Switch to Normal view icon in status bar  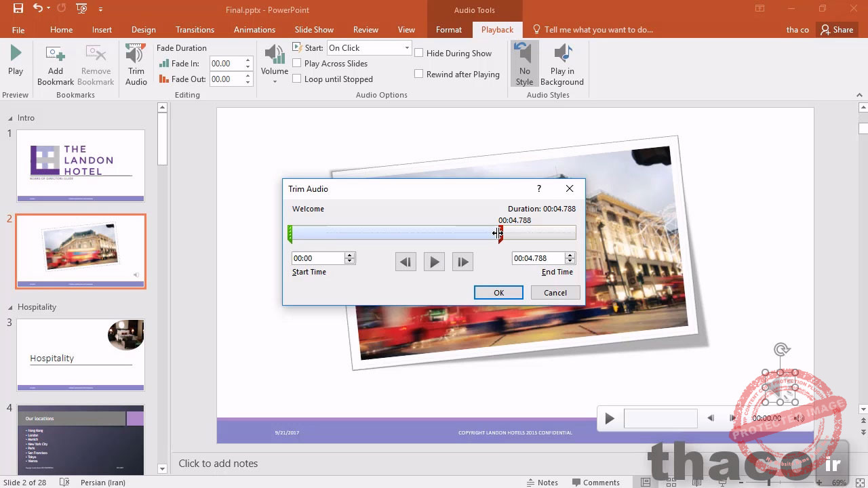[x=646, y=482]
